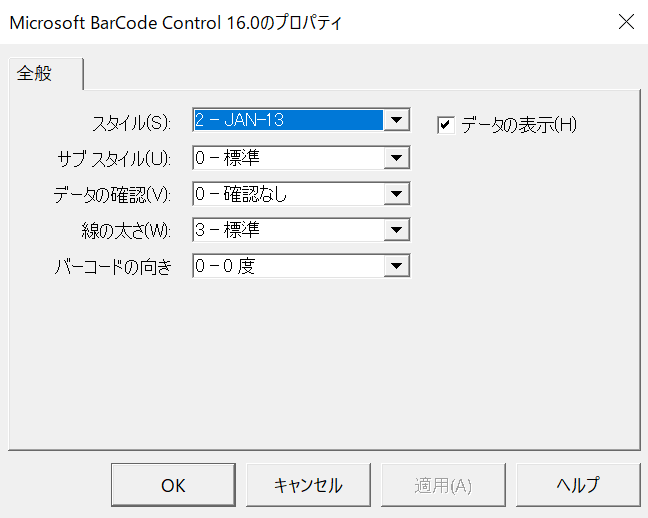Click the ヘルプ button
Viewport: 648px width, 518px height.
pyautogui.click(x=578, y=485)
